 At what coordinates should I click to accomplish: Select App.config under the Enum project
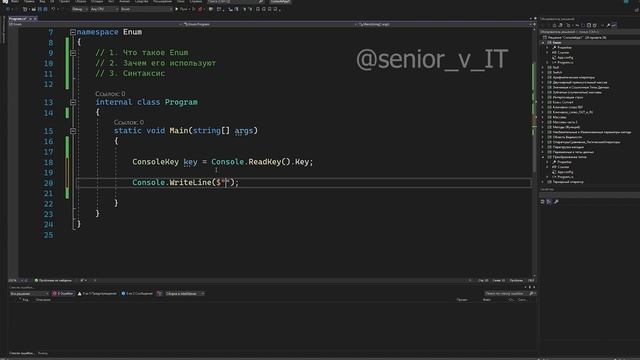click(565, 58)
